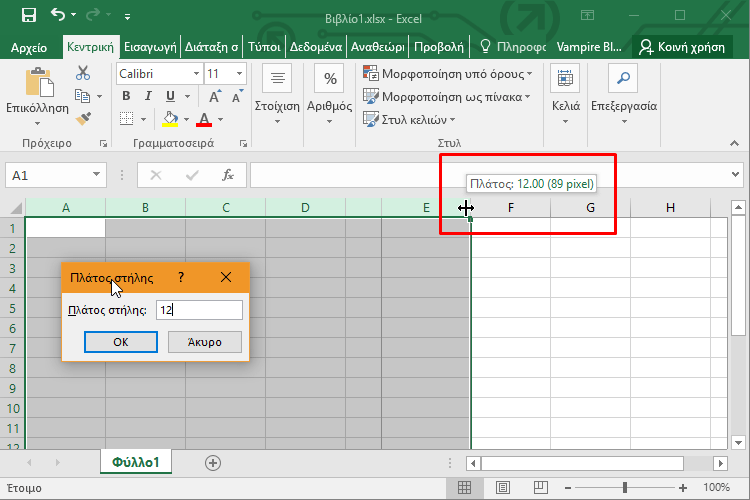Switch to the Διάταξη σελίδας tab
The width and height of the screenshot is (750, 500).
[x=211, y=47]
